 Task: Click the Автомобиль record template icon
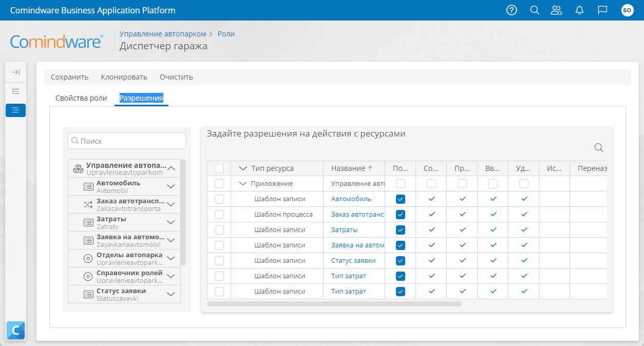88,187
